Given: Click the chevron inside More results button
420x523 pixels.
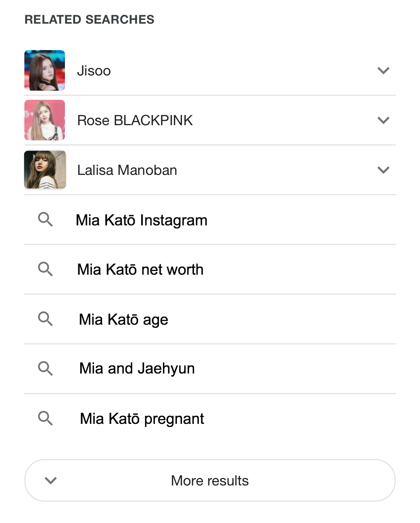Looking at the screenshot, I should pyautogui.click(x=51, y=480).
